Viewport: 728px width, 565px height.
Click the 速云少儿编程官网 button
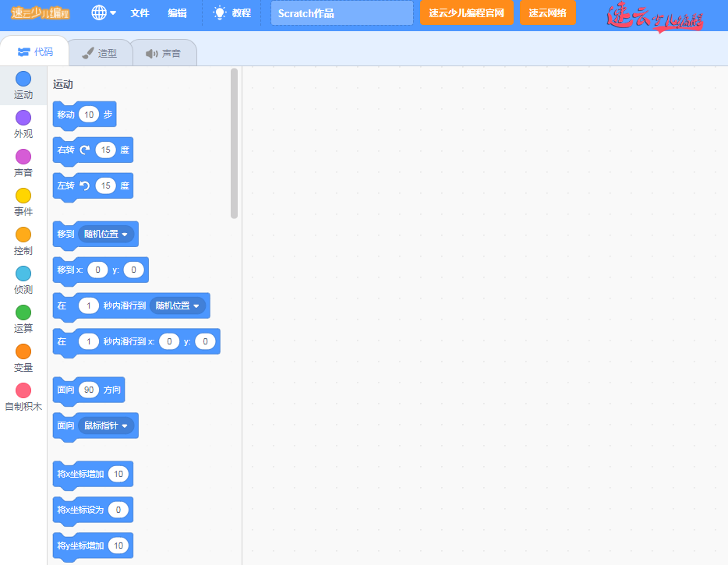[466, 13]
